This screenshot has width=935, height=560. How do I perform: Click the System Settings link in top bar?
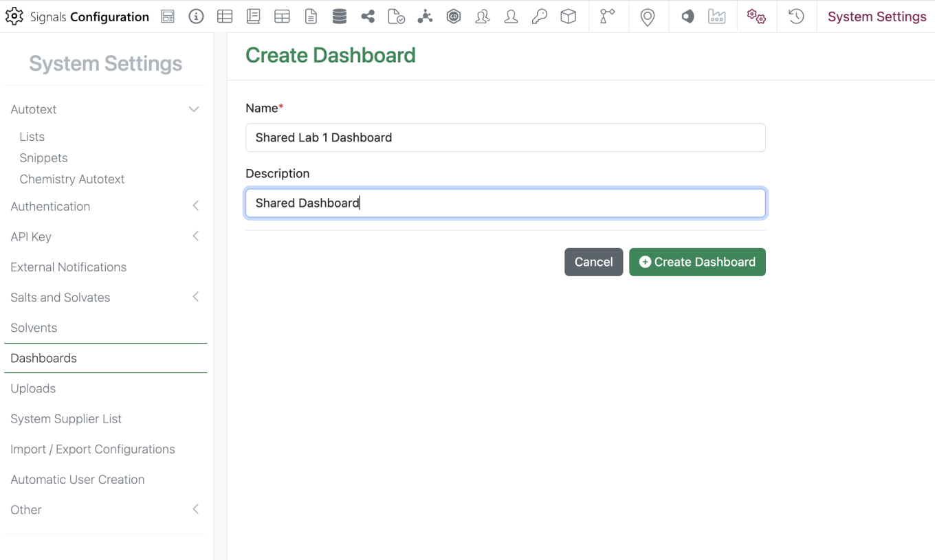pos(877,16)
